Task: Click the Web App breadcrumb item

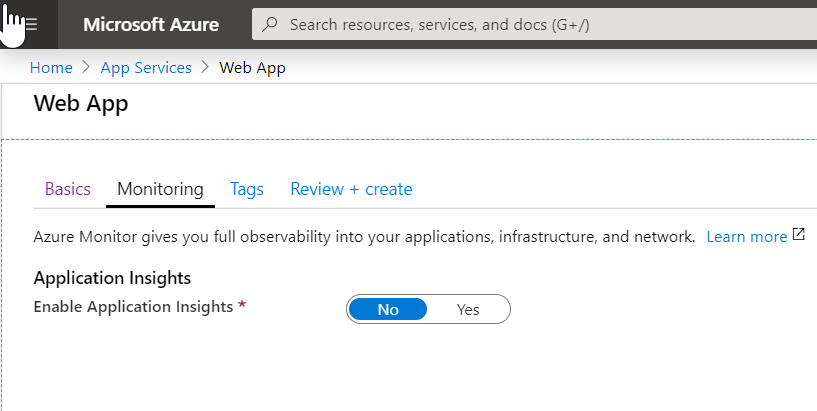Action: 252,68
